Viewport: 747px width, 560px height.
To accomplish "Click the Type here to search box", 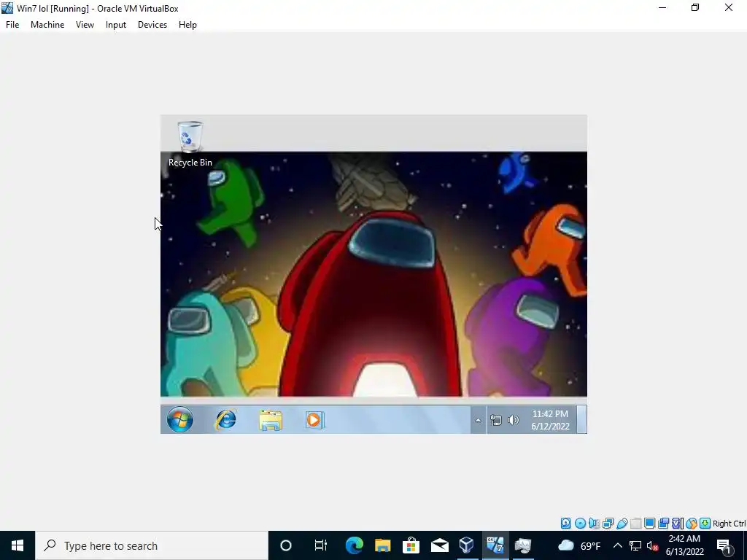I will (152, 545).
